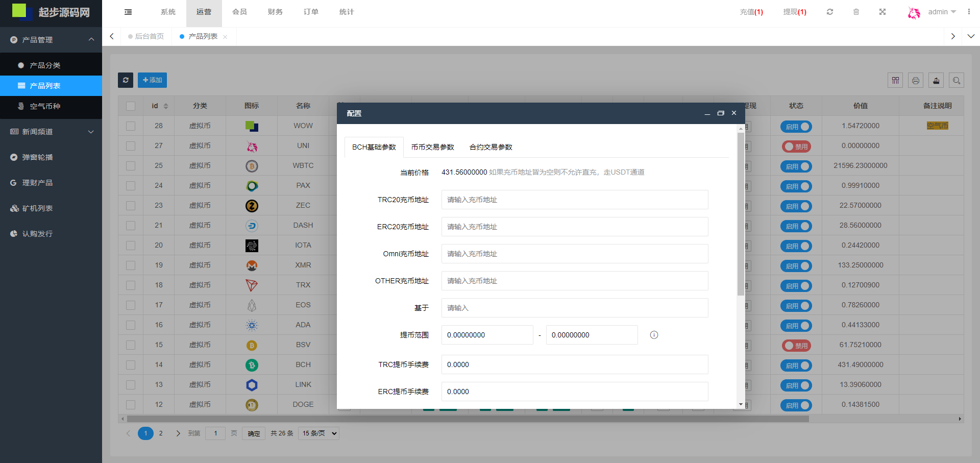Enable the disabled UNI status switch
Screen dimensions: 980x463
pyautogui.click(x=796, y=147)
